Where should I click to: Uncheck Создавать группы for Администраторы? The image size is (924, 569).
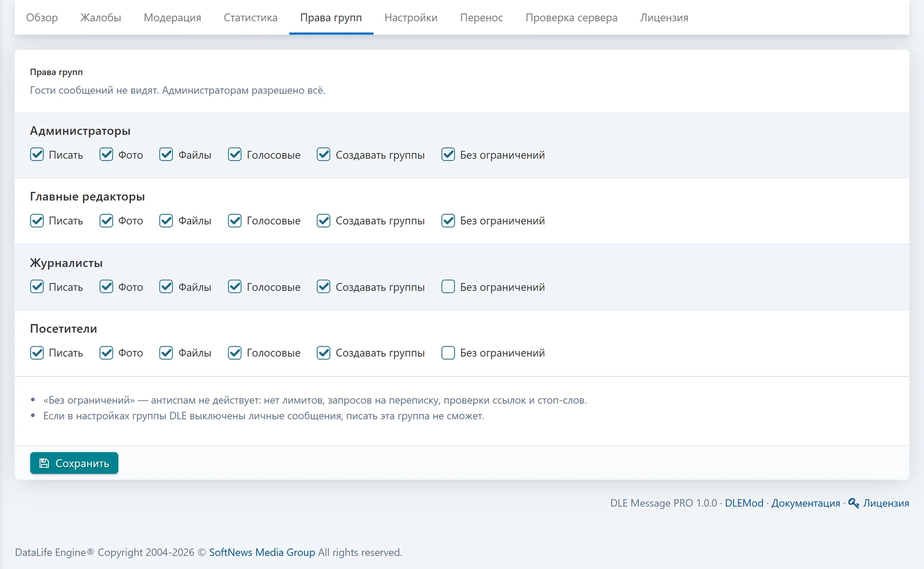pos(323,154)
